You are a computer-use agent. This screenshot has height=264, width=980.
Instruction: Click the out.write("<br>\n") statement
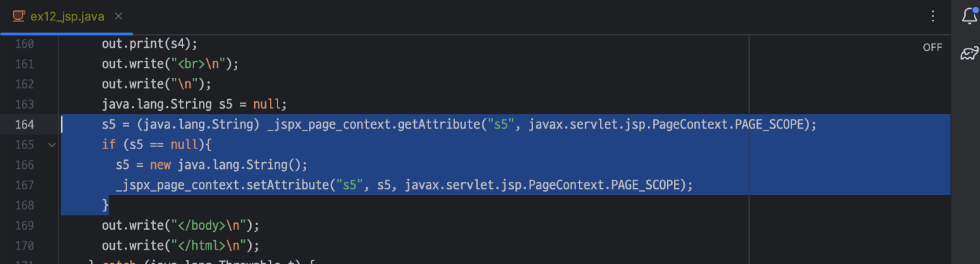coord(170,64)
